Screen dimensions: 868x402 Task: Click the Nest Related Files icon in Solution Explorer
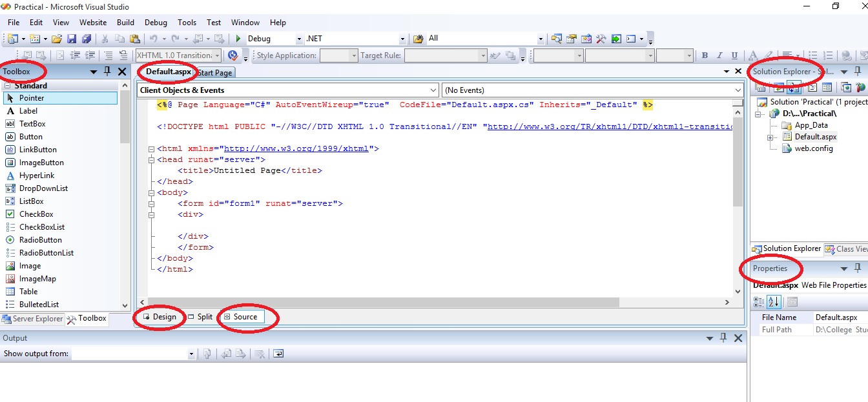pyautogui.click(x=794, y=87)
